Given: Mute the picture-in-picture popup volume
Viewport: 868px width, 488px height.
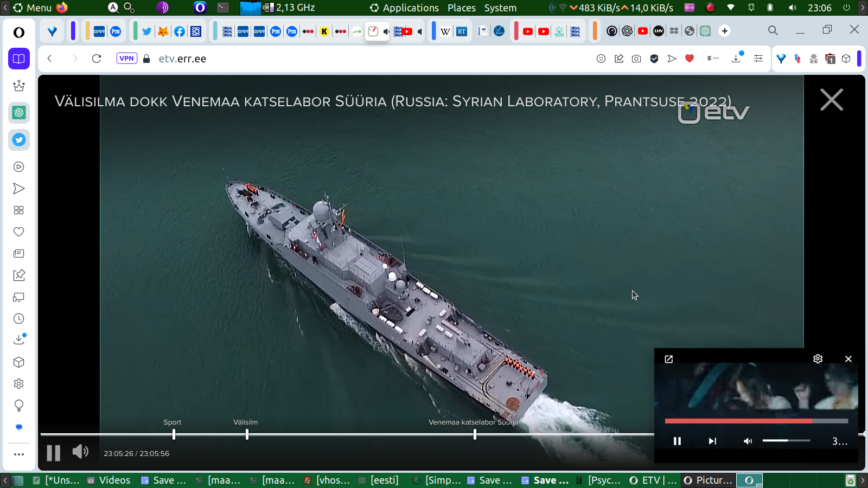Looking at the screenshot, I should 748,441.
